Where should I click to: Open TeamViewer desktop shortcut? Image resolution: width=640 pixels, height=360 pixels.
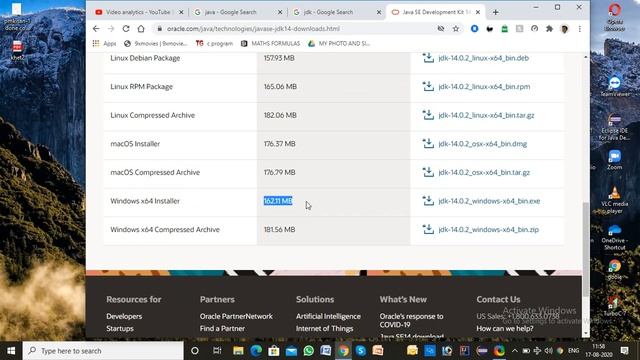point(615,86)
